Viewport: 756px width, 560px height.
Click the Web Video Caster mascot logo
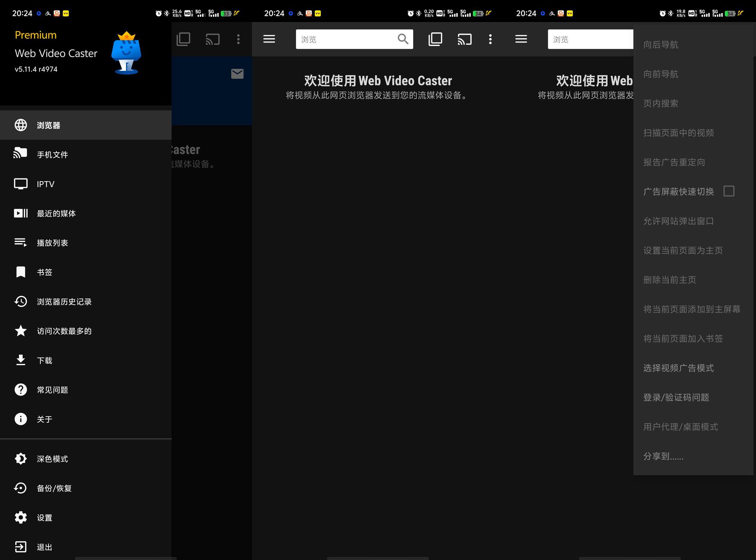[126, 53]
